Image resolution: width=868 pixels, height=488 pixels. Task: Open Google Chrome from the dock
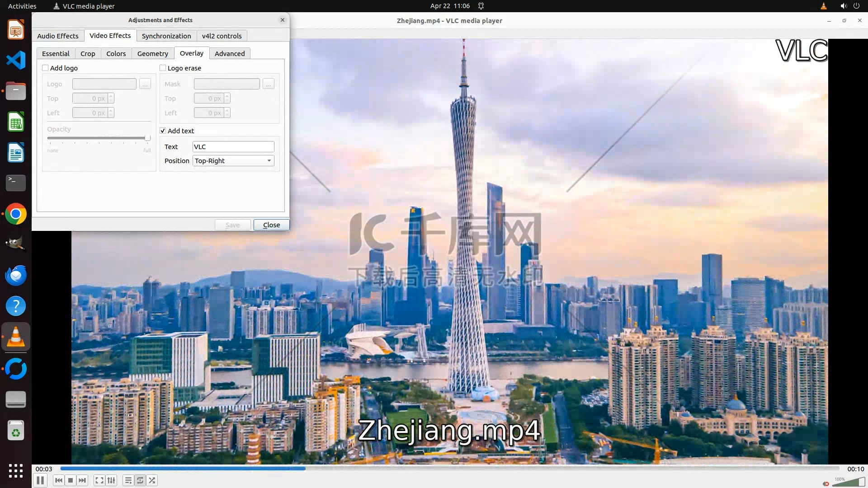tap(16, 214)
